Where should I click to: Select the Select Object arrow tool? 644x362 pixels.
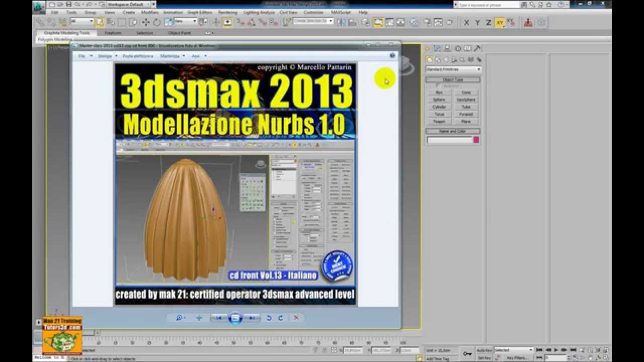(100, 22)
